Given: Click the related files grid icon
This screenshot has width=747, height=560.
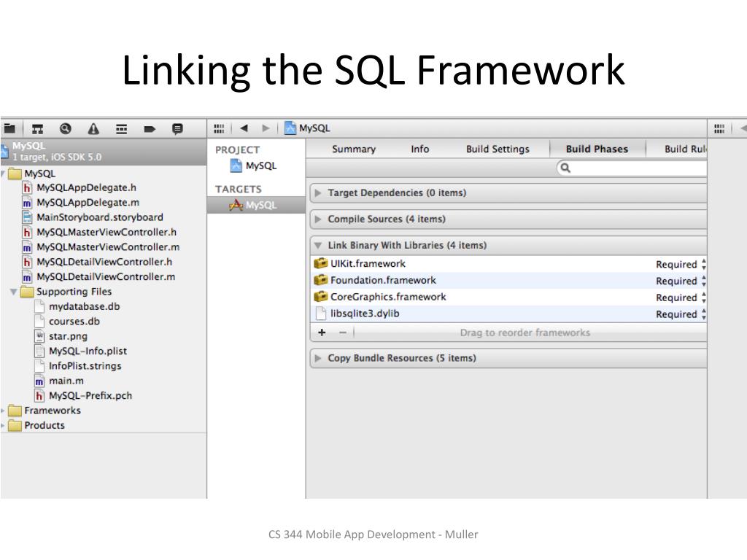Looking at the screenshot, I should pos(219,128).
